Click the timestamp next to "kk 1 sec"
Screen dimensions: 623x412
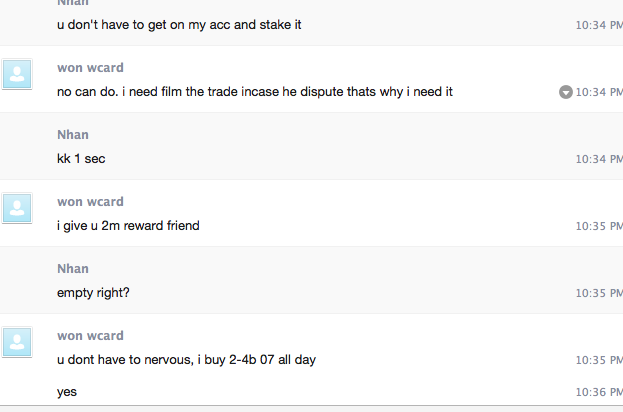click(599, 160)
